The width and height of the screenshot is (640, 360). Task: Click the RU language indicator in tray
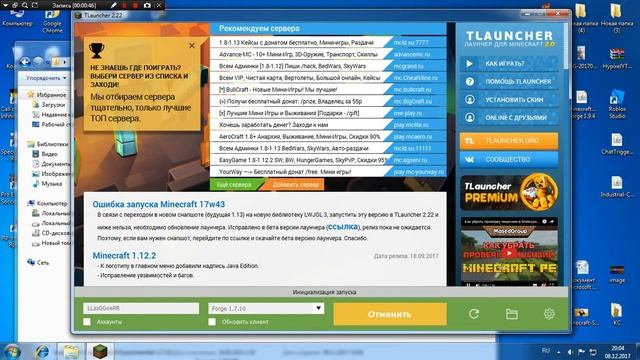(546, 351)
